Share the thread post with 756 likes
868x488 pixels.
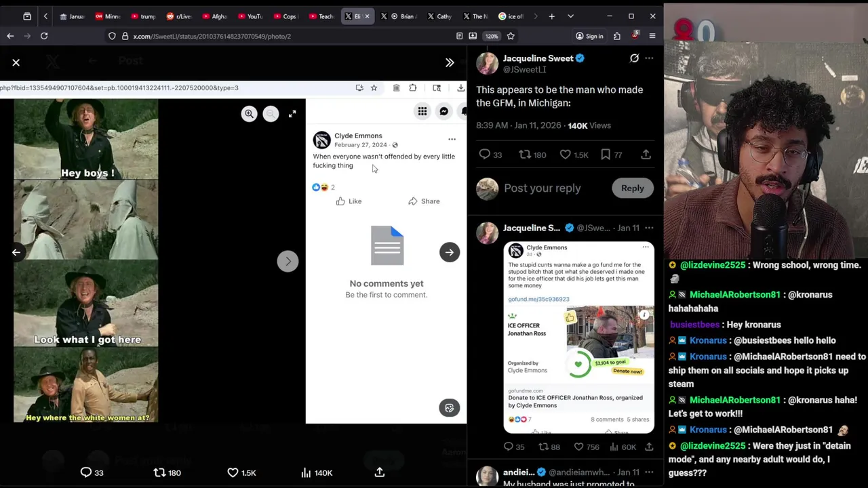pos(649,447)
